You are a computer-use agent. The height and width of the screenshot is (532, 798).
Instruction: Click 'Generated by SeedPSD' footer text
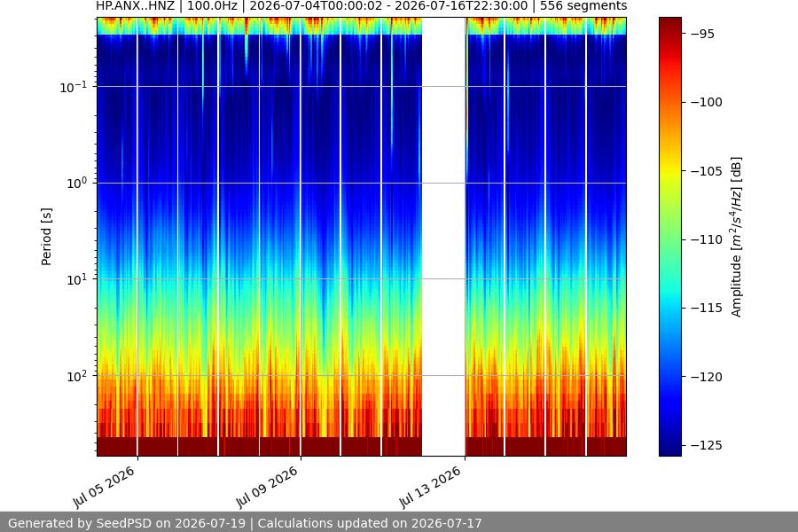pos(245,523)
